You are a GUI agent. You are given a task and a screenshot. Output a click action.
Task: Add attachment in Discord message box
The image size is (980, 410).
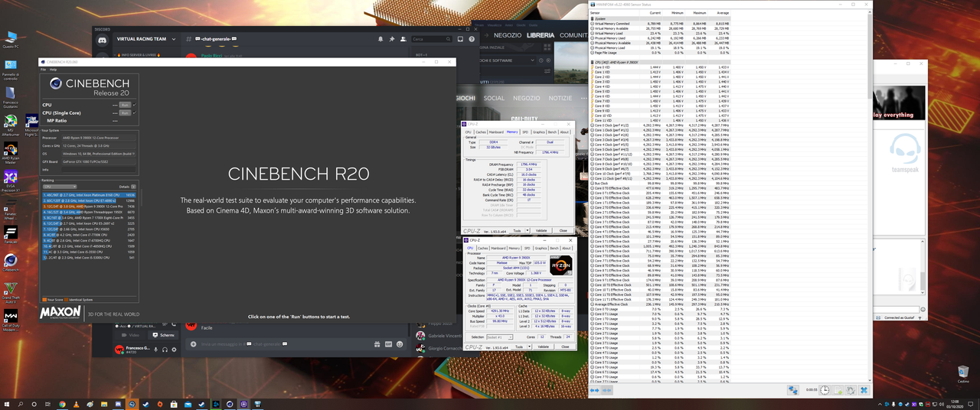coord(193,344)
